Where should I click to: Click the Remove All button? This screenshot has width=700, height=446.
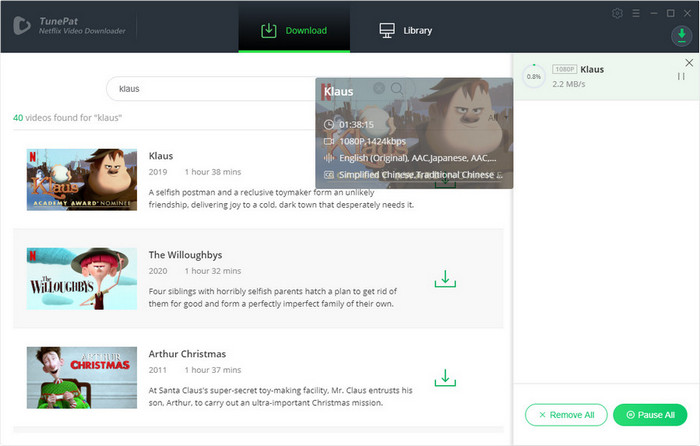[565, 414]
